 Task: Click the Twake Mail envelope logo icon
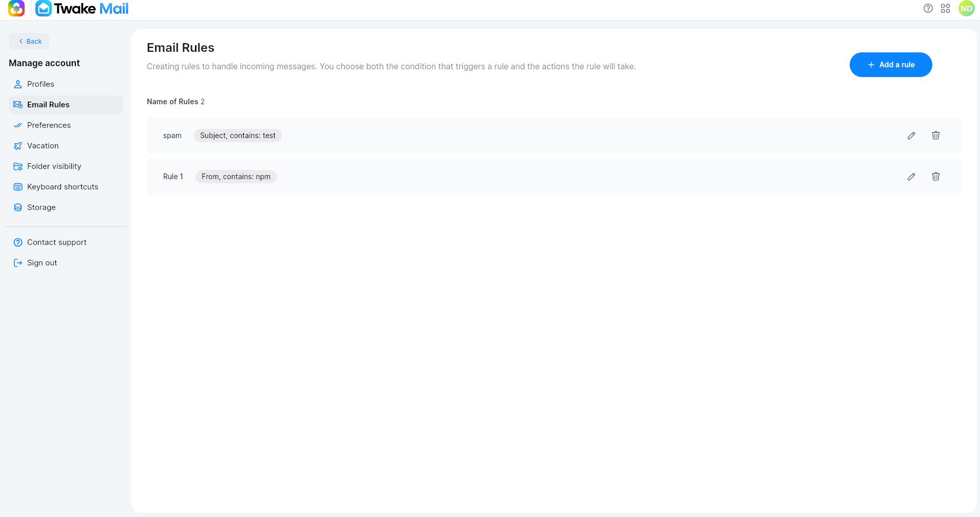(44, 8)
